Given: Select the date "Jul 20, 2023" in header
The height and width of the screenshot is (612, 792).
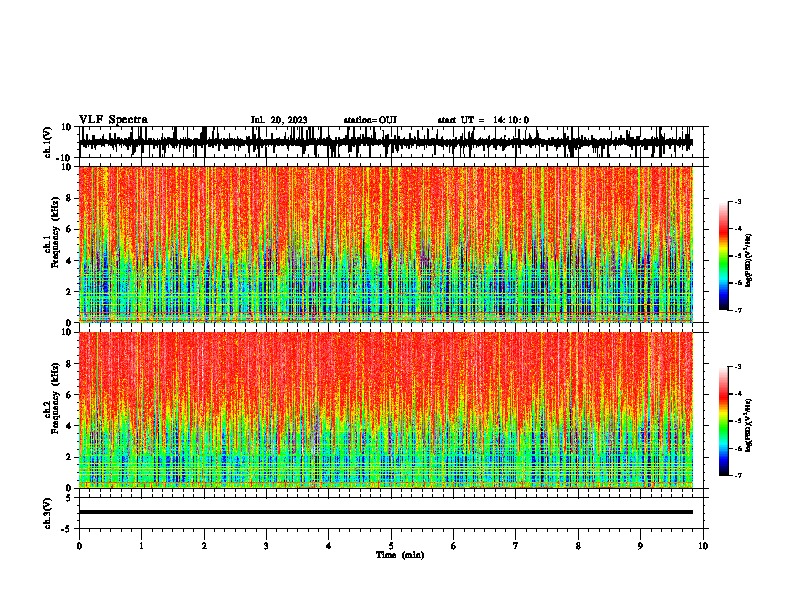Looking at the screenshot, I should [279, 120].
